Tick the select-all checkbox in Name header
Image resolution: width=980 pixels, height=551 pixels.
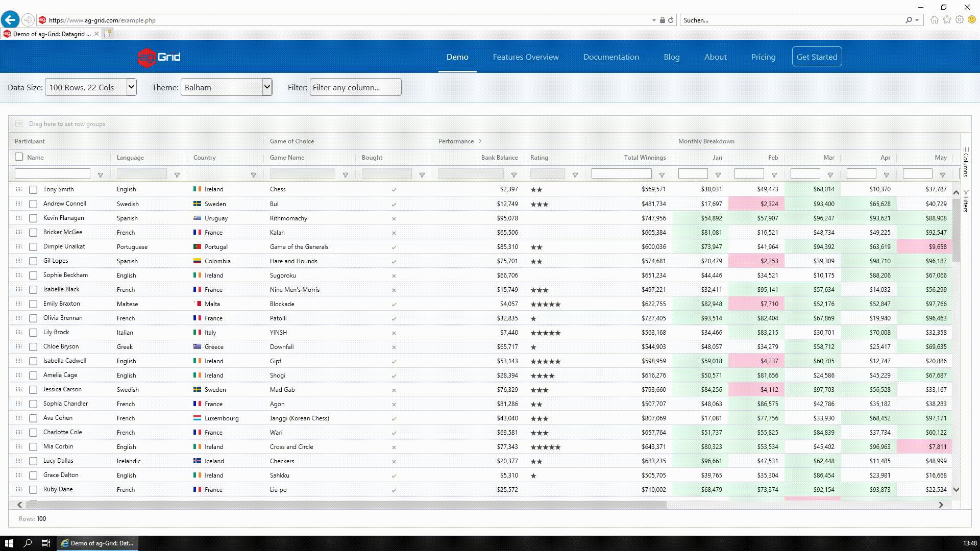point(19,157)
